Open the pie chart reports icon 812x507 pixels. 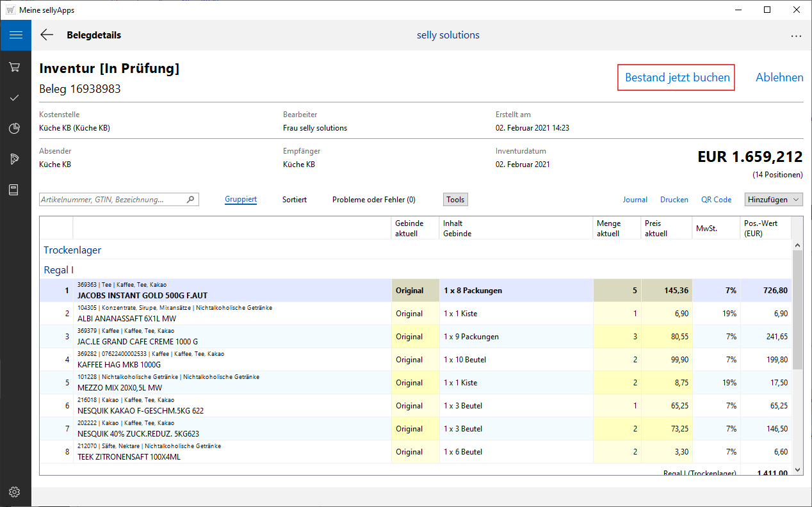point(15,129)
